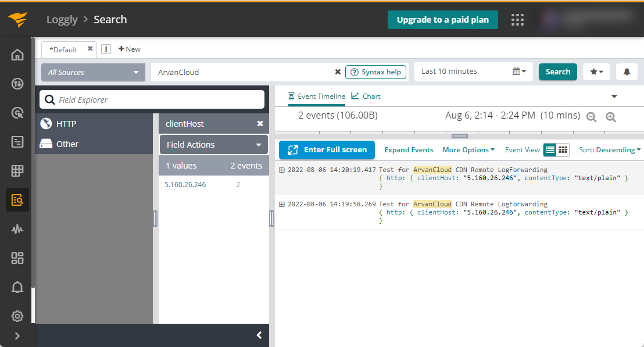Expand the first event at 14:20:19
The height and width of the screenshot is (347, 644).
[282, 170]
